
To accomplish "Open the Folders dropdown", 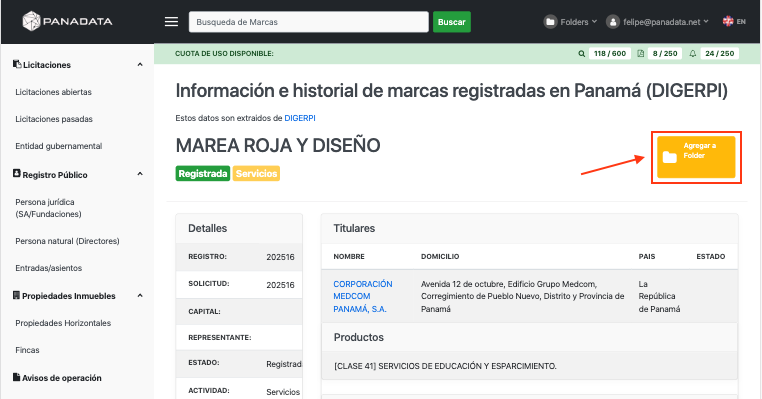I will point(571,22).
